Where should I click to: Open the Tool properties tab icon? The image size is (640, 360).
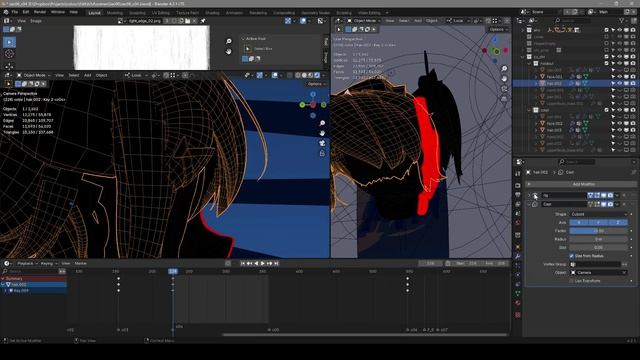click(x=518, y=173)
